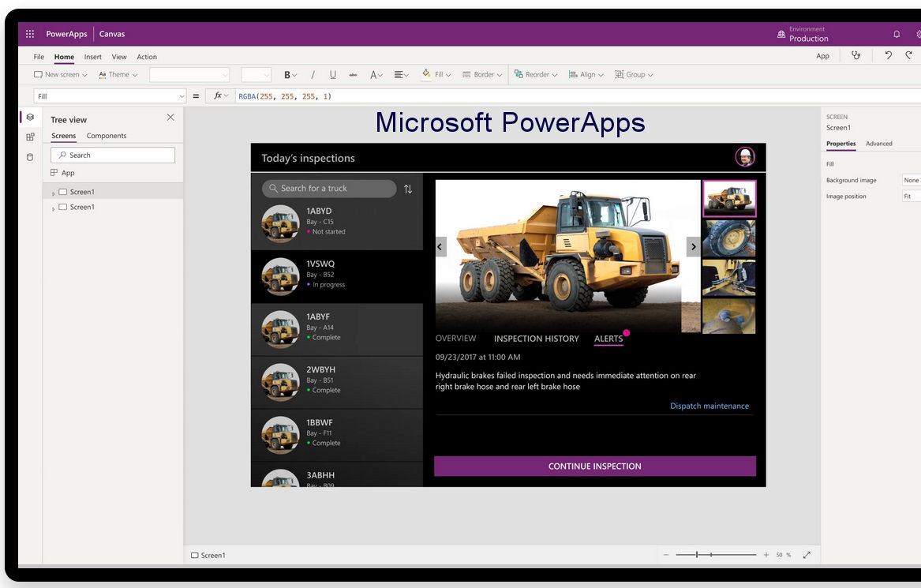The width and height of the screenshot is (921, 588).
Task: Open the Background image None dropdown
Action: pos(912,180)
